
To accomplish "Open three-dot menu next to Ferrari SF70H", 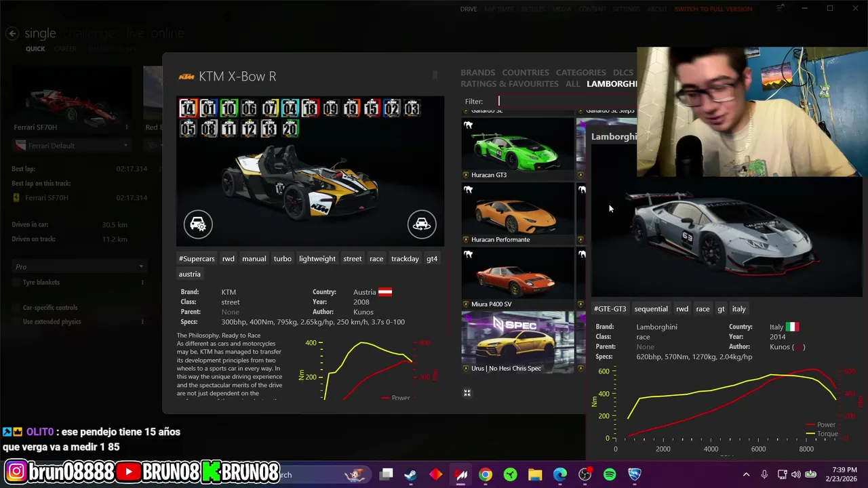I will tap(127, 127).
